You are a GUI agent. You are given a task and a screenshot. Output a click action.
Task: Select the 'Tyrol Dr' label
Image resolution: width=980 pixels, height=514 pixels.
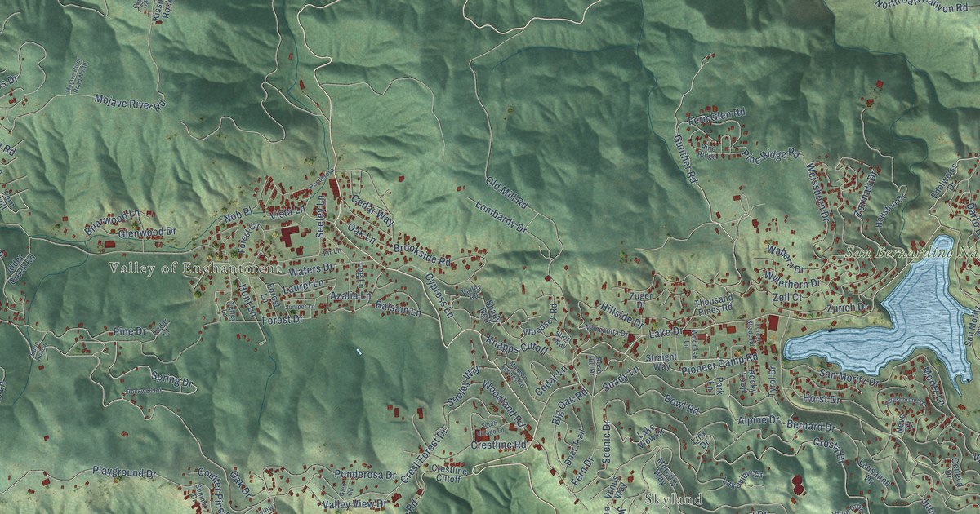coord(773,381)
